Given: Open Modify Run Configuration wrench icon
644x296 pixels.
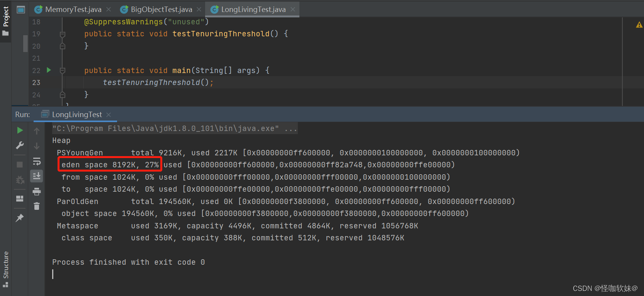Looking at the screenshot, I should (x=20, y=145).
